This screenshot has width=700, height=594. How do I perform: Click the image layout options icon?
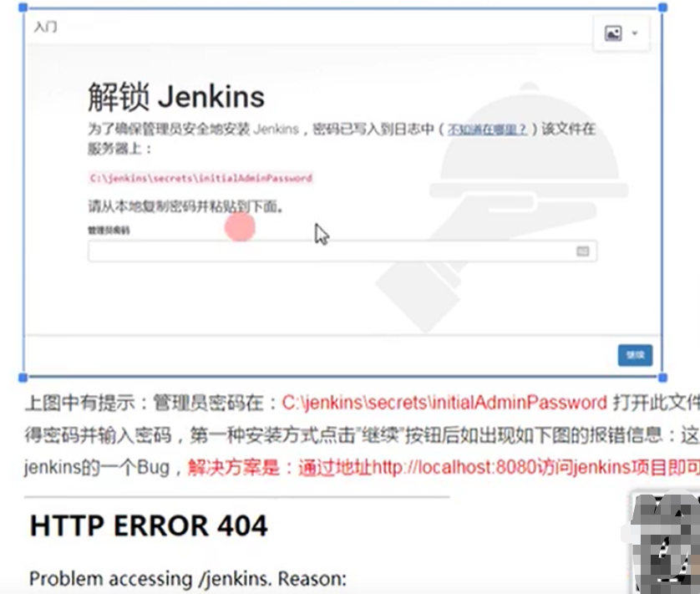point(613,33)
